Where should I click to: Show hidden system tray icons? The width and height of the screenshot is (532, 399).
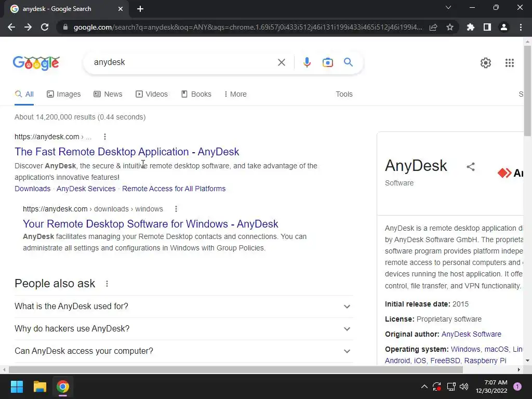tap(424, 387)
